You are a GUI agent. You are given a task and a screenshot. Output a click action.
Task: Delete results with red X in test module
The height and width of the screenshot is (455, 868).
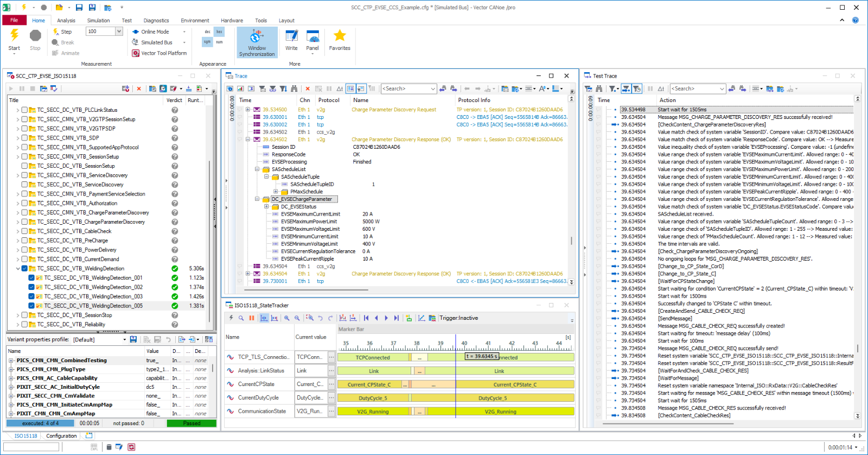coord(139,89)
